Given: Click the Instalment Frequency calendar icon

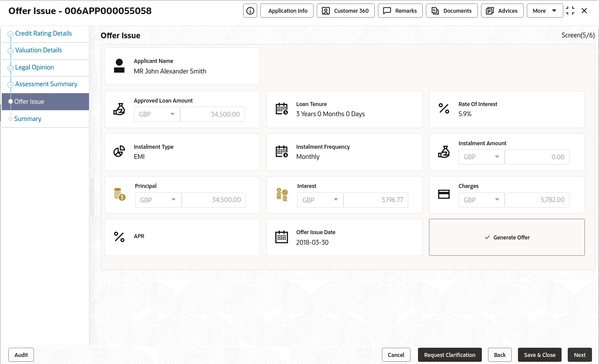Looking at the screenshot, I should pos(281,152).
